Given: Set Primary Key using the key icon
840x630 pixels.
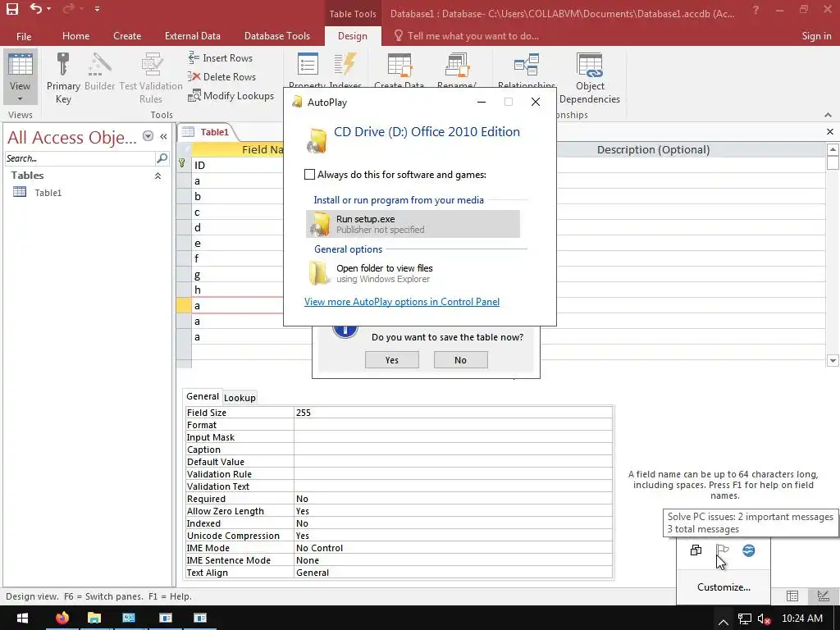Looking at the screenshot, I should pos(63,65).
